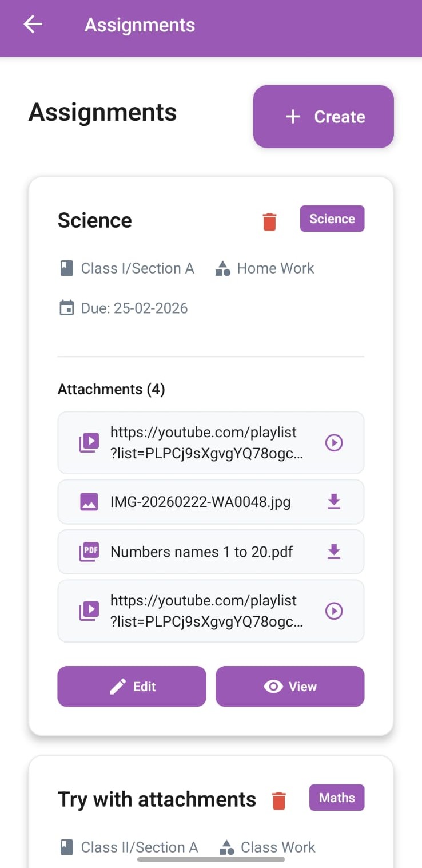Screen dimensions: 422x868
Task: Click the Class I/Section A label
Action: tap(137, 268)
